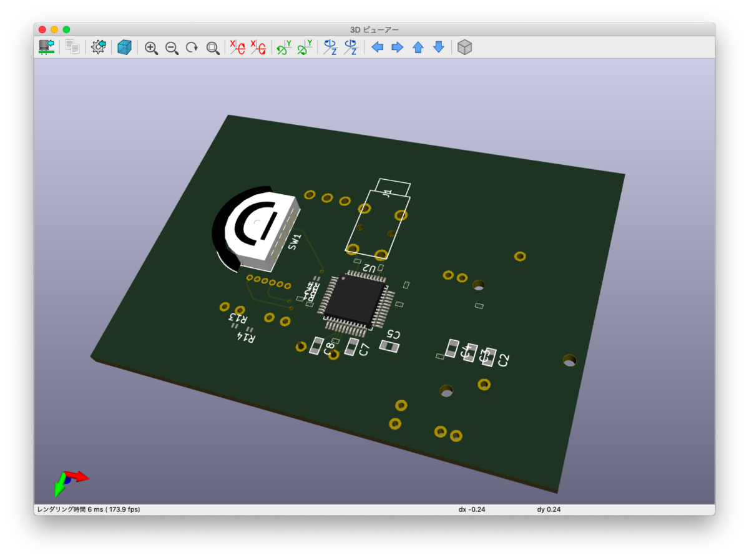Copy 3D image to clipboard
Image resolution: width=749 pixels, height=560 pixels.
[x=72, y=47]
